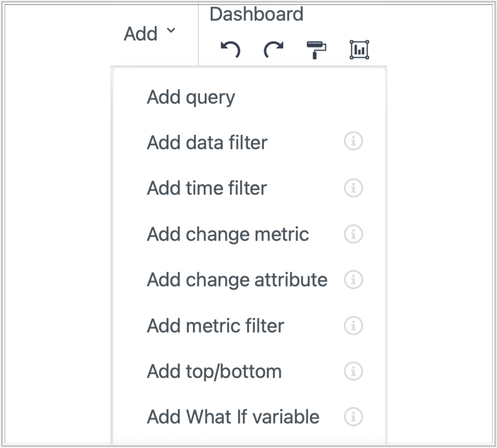Click info icon beside Add data filter
Screen dimensions: 497x448
[353, 141]
